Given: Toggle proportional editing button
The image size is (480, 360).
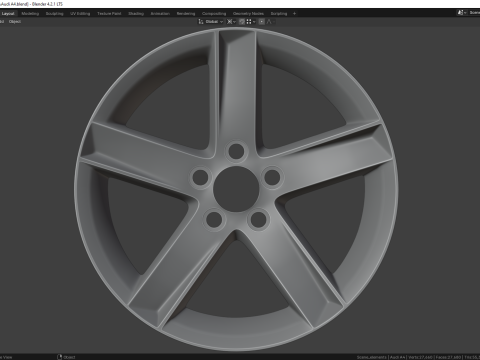Looking at the screenshot, I should pyautogui.click(x=262, y=22).
